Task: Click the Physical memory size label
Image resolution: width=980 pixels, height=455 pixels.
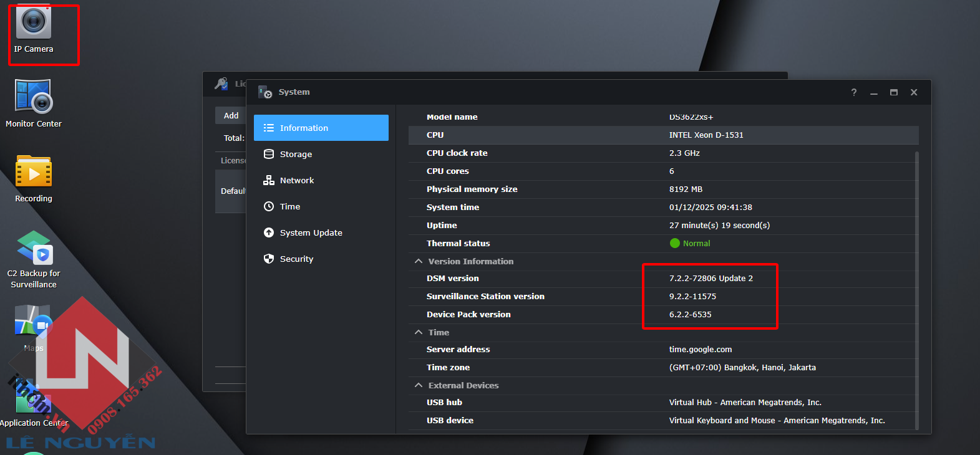Action: pyautogui.click(x=472, y=189)
